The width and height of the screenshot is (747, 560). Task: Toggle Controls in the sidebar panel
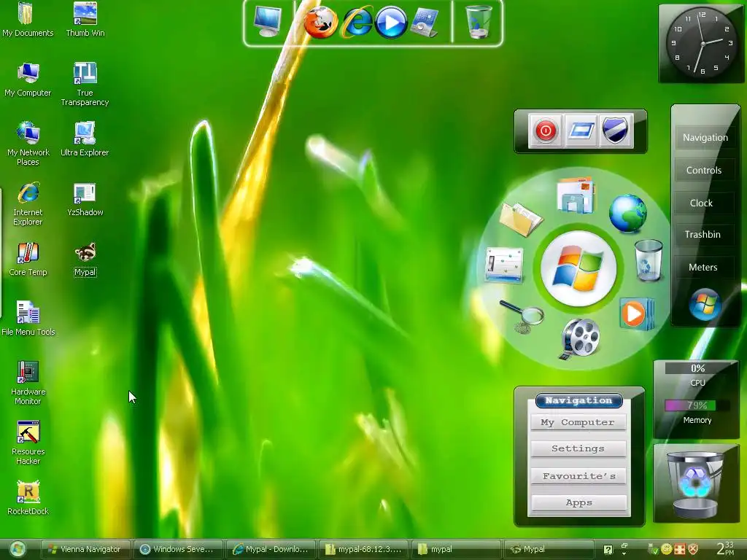(704, 171)
